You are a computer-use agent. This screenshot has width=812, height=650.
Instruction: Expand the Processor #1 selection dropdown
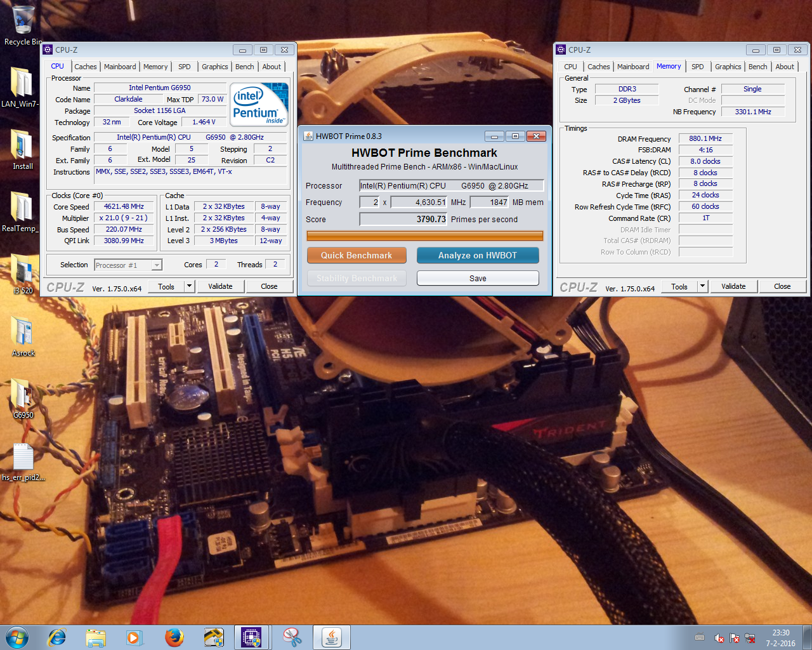point(157,265)
